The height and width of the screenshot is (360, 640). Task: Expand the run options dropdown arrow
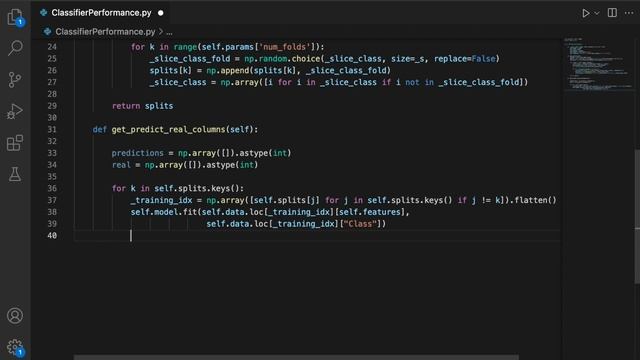click(597, 13)
